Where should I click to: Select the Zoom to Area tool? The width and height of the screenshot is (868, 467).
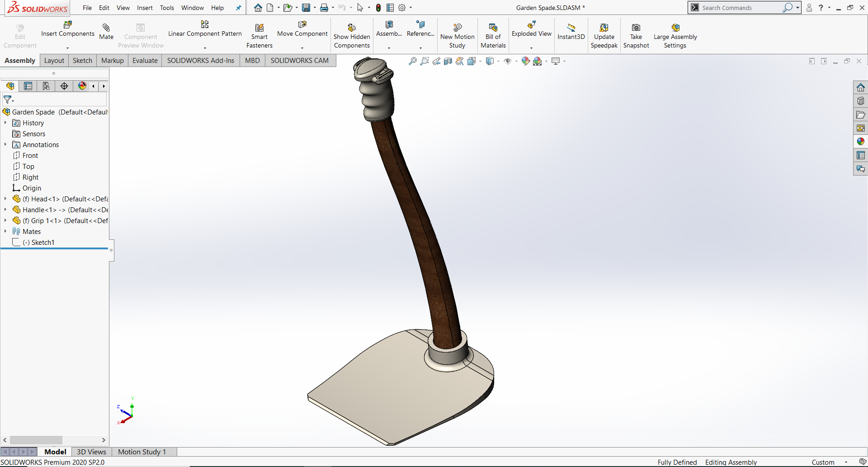tap(425, 61)
